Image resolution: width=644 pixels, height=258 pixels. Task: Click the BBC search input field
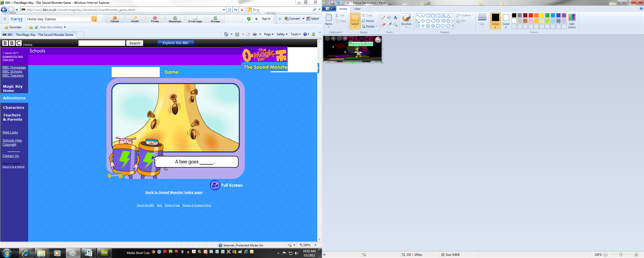[x=102, y=43]
